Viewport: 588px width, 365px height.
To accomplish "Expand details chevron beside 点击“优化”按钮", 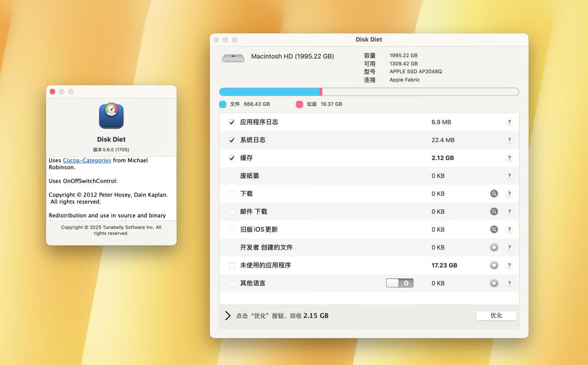I will (228, 316).
